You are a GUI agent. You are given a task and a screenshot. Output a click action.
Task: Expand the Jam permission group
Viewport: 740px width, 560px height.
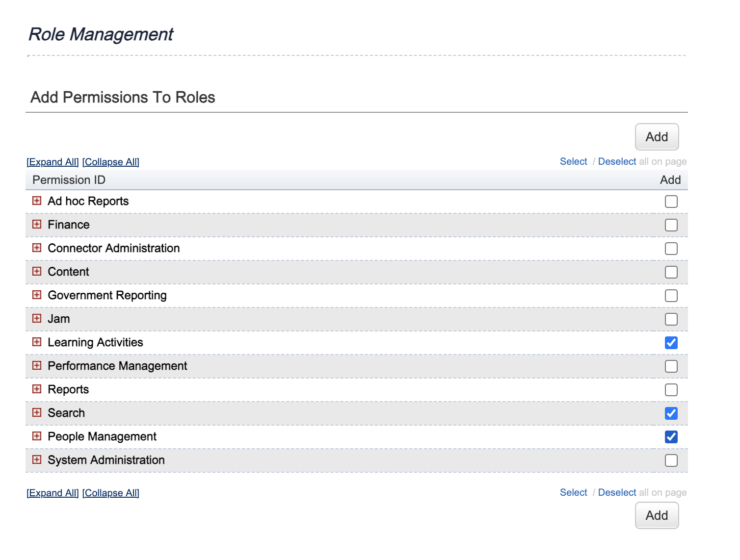click(37, 318)
